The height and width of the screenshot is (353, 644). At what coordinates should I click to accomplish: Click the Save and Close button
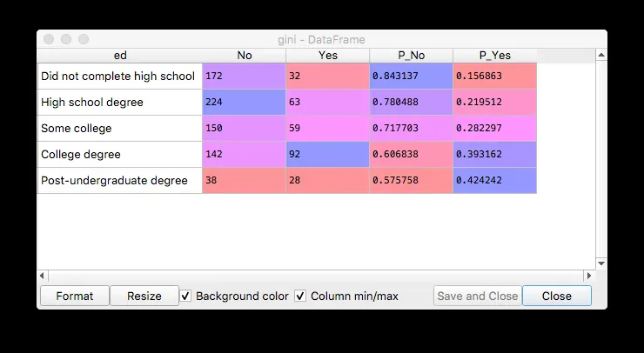point(477,296)
